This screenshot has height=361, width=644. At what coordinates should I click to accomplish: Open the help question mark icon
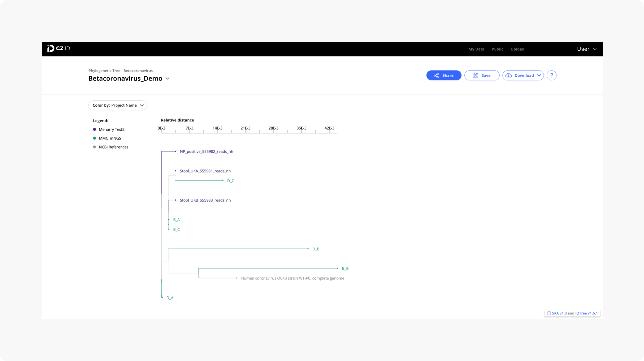(551, 75)
